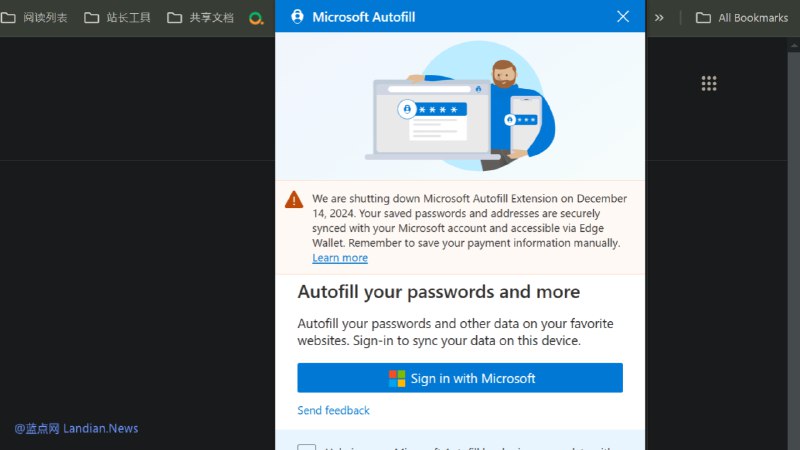Click the Microsoft Autofill padlock logo in header
This screenshot has width=800, height=450.
click(297, 17)
